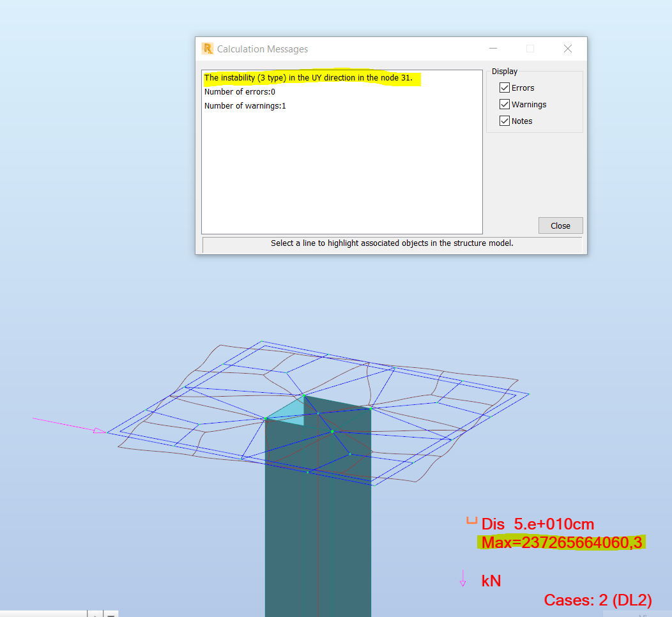Click the Robot logo in the dialog title bar

pos(207,49)
